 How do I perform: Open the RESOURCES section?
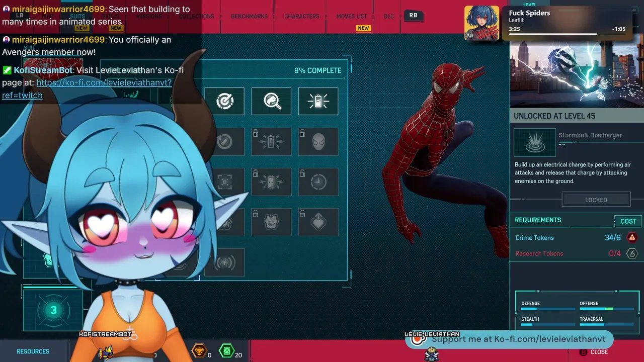tap(33, 351)
